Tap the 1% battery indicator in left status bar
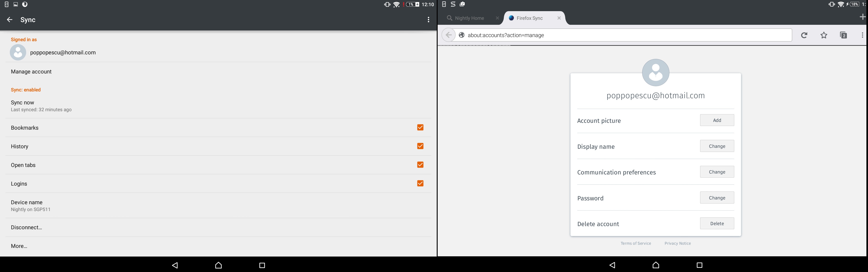 pos(412,4)
